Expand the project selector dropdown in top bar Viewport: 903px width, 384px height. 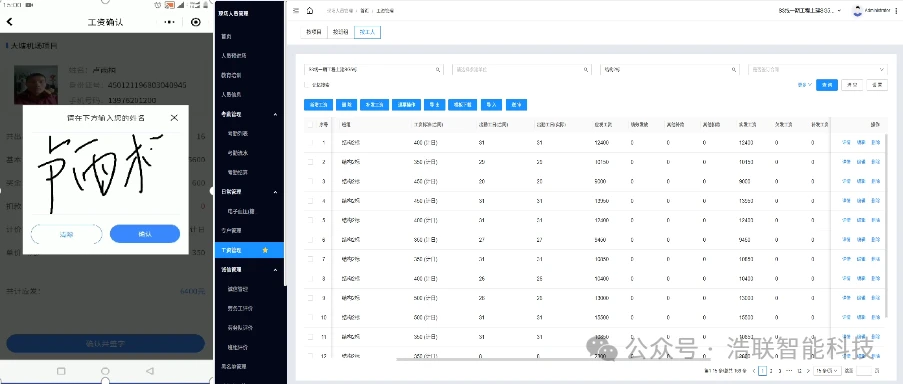coord(809,11)
